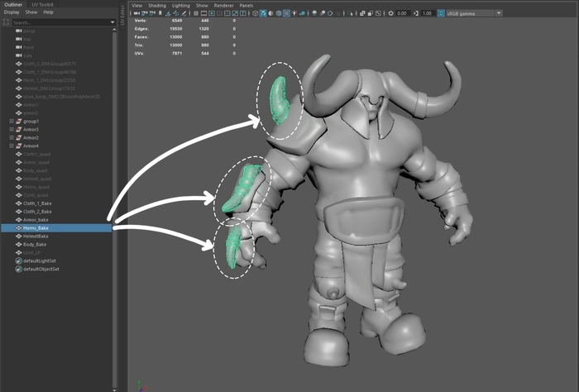
Task: Click the Motion Blur icon
Action: click(323, 13)
